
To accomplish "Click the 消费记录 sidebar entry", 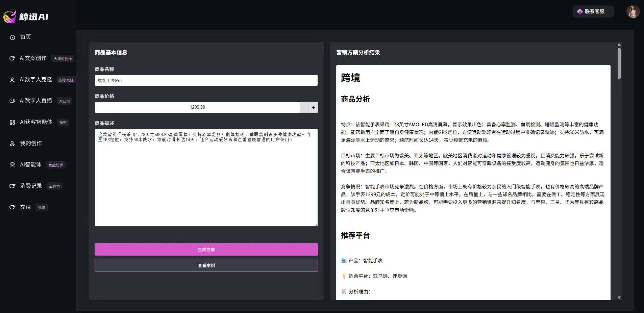I will pyautogui.click(x=31, y=186).
